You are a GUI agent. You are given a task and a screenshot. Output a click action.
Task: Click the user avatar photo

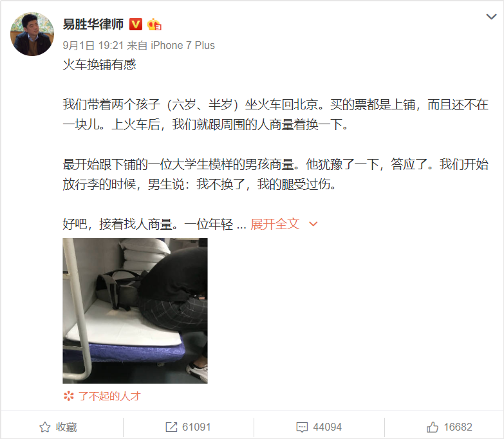tap(32, 34)
